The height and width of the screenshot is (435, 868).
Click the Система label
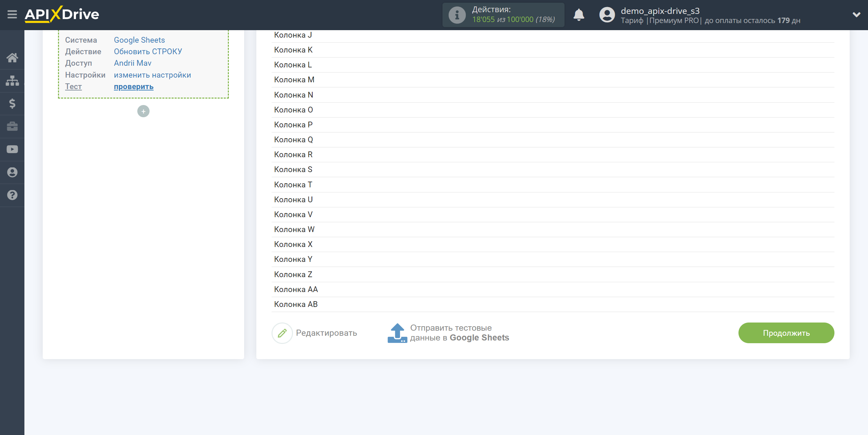click(x=81, y=40)
